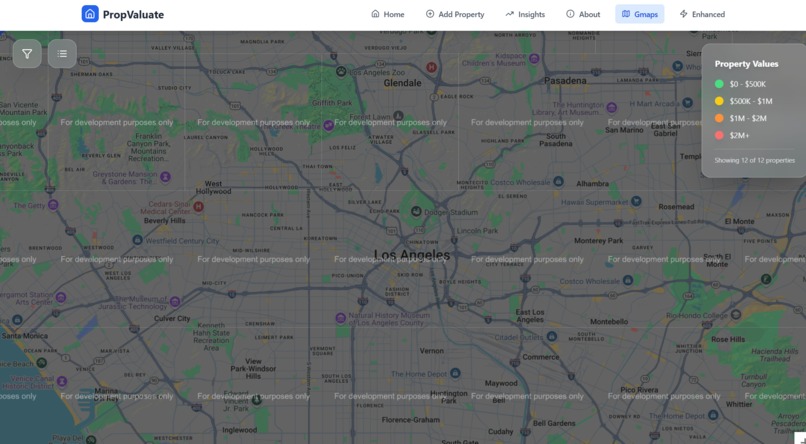
Task: Select the Gmaps nav item
Action: coord(639,14)
